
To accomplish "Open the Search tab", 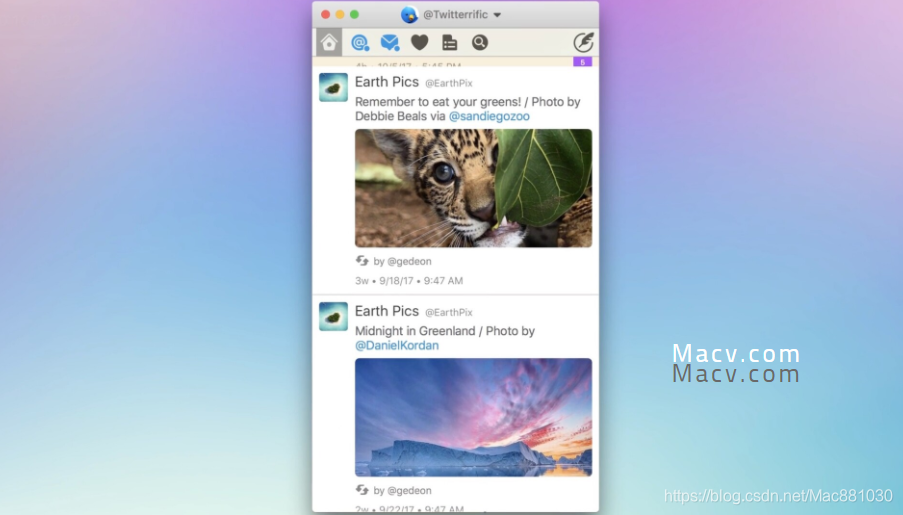I will click(x=480, y=43).
